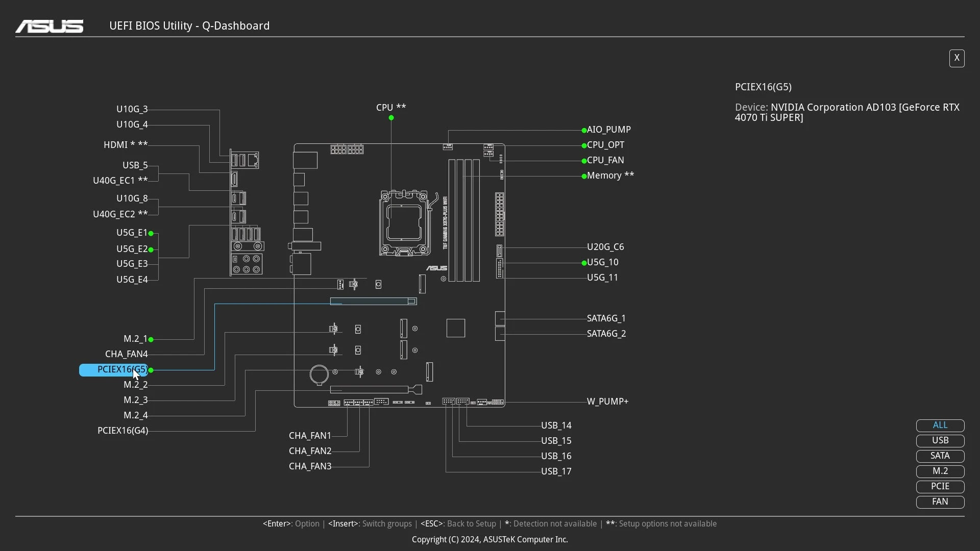Select the CPU label at top

(391, 108)
